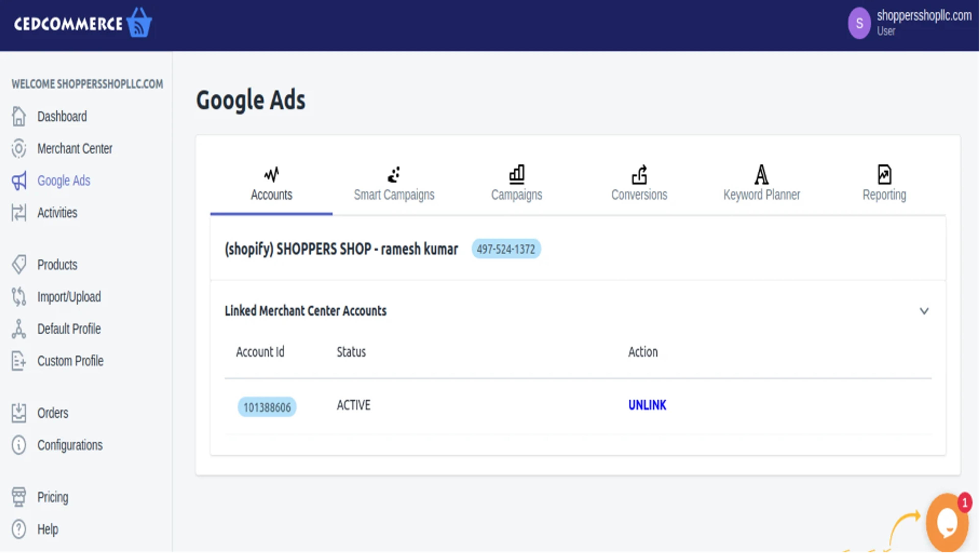
Task: Collapse Linked Merchant Center Accounts chevron
Action: point(924,311)
